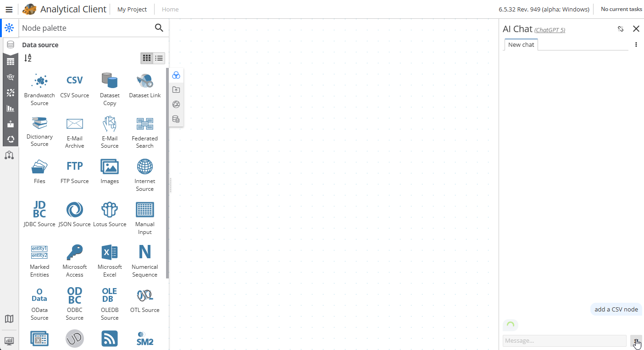Switch node palette to list view
Image resolution: width=644 pixels, height=350 pixels.
159,58
